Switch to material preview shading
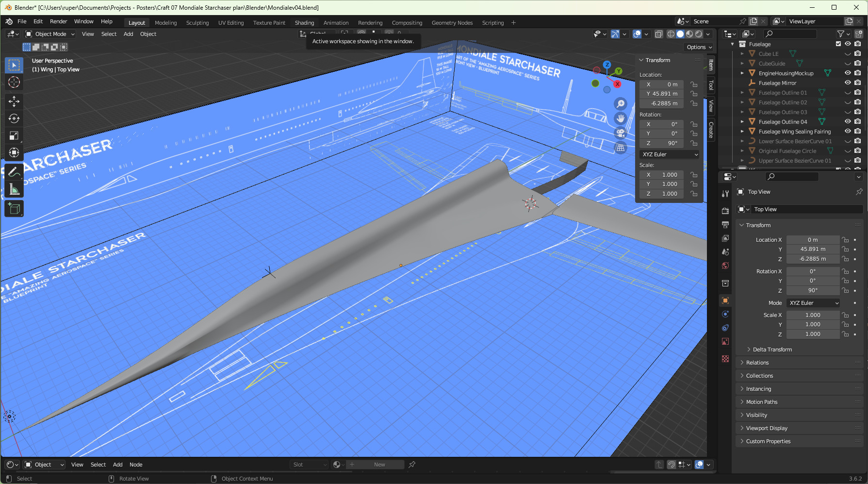Image resolution: width=868 pixels, height=484 pixels. (x=689, y=34)
